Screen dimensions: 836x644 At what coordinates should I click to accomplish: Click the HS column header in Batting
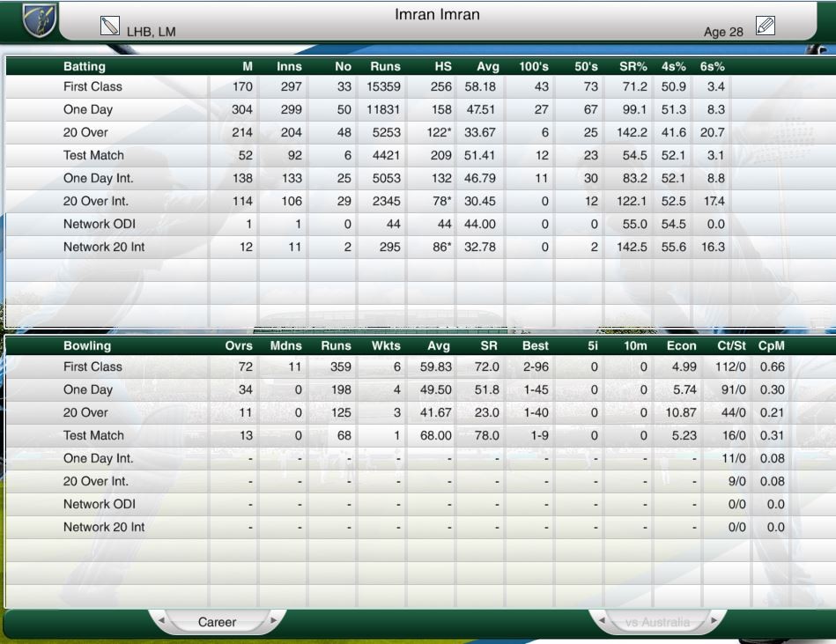442,67
